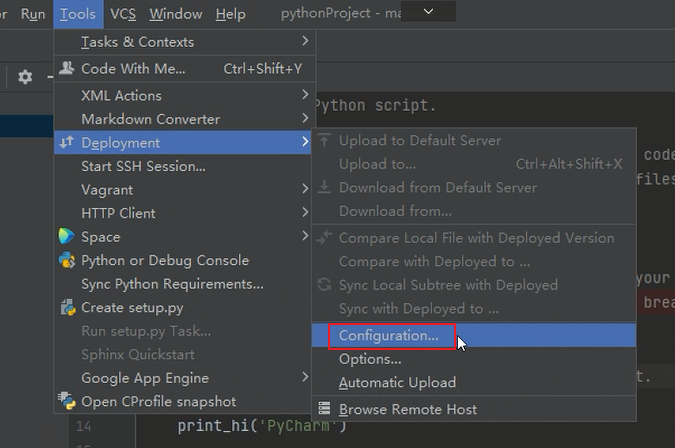Click the Upload to Default Server arrow icon
This screenshot has width=675, height=448.
[x=325, y=140]
